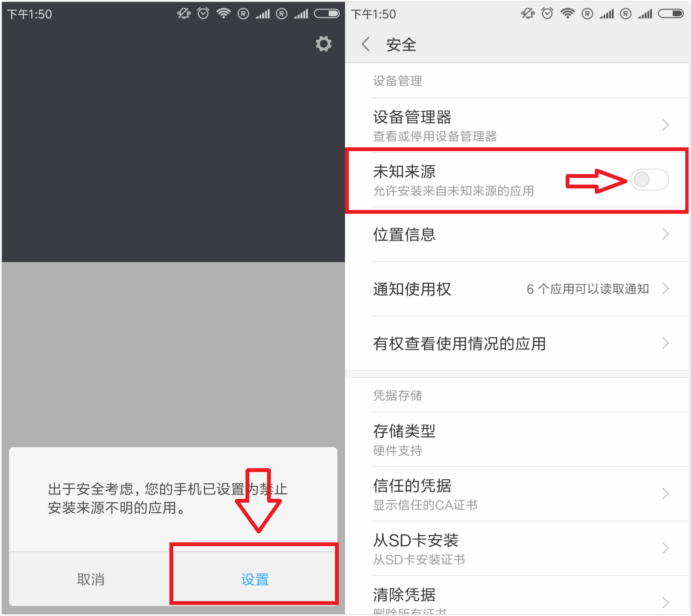Click the blue 设置 button in dialog
Viewport: 691px width, 616px height.
tap(255, 579)
